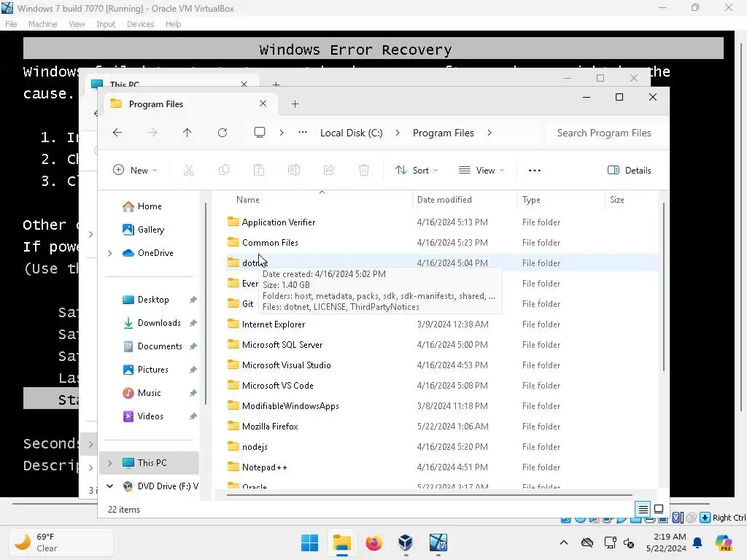This screenshot has width=747, height=560.
Task: Select the Program Files tab
Action: click(189, 104)
